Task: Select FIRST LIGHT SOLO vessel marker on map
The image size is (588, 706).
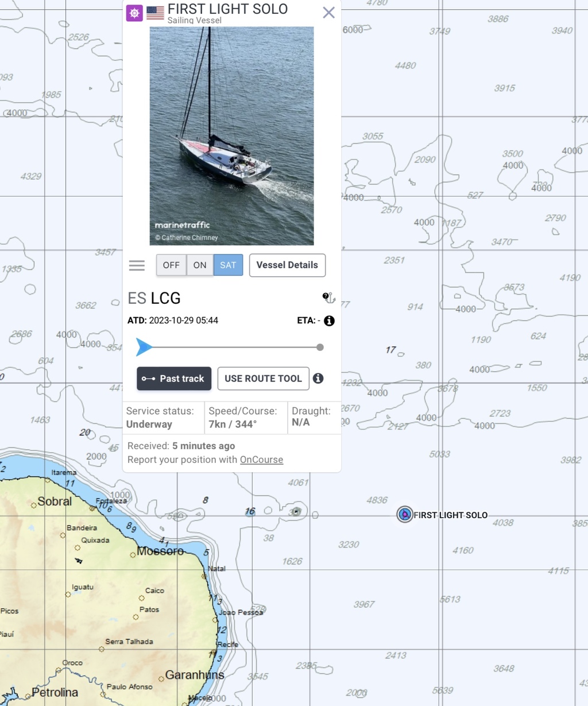Action: (x=405, y=514)
